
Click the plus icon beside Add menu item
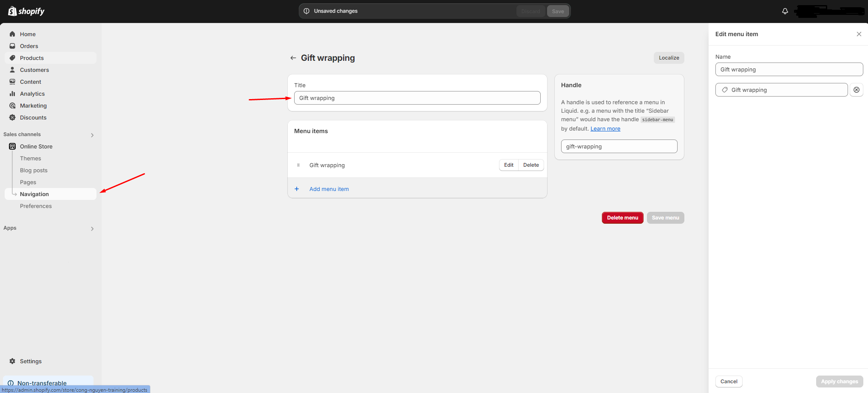pos(297,189)
